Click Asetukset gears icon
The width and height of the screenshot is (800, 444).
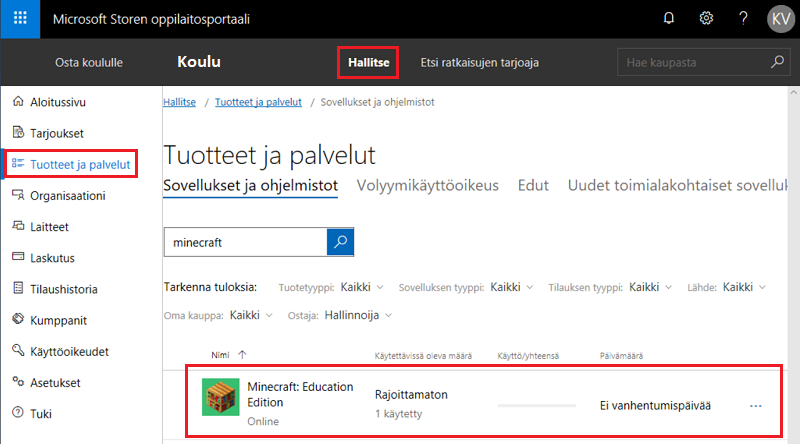[18, 381]
